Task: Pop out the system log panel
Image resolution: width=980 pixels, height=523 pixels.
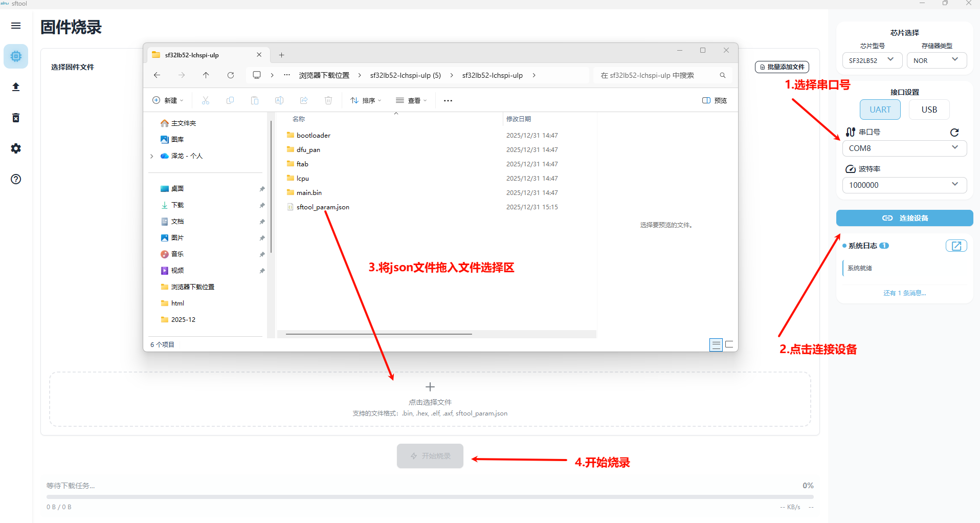Action: coord(956,246)
